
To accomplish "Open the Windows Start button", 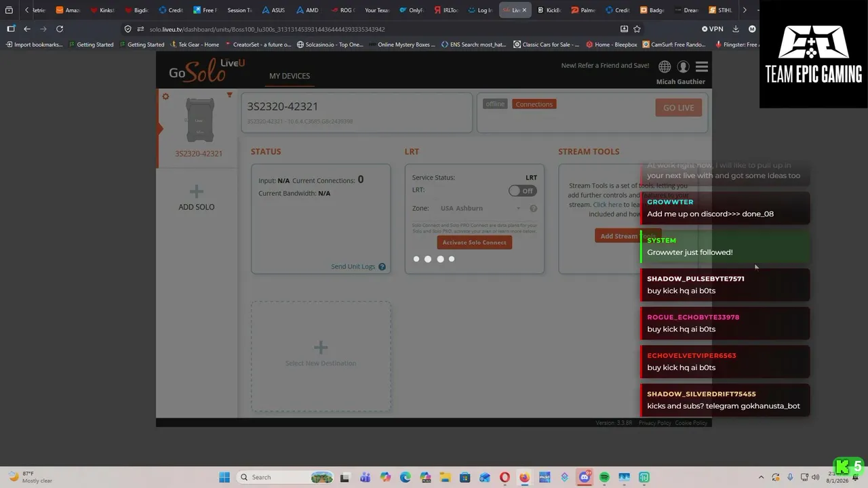I will pos(224,477).
